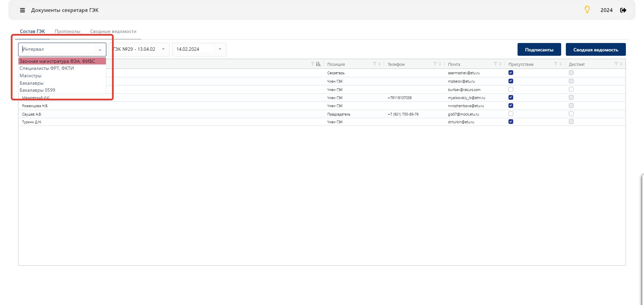Uncheck Присутствие for myalkovskiy_ik@etm.ru

pos(511,97)
